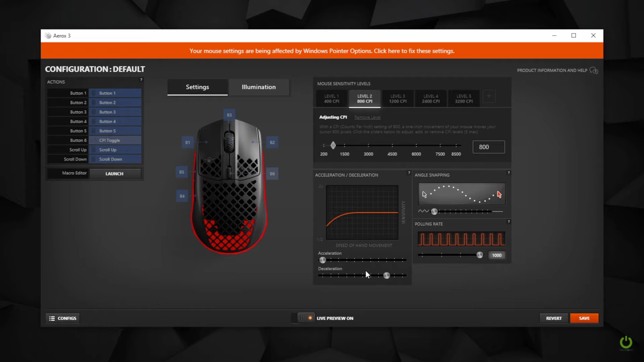Click the B6 button marker

point(272,174)
